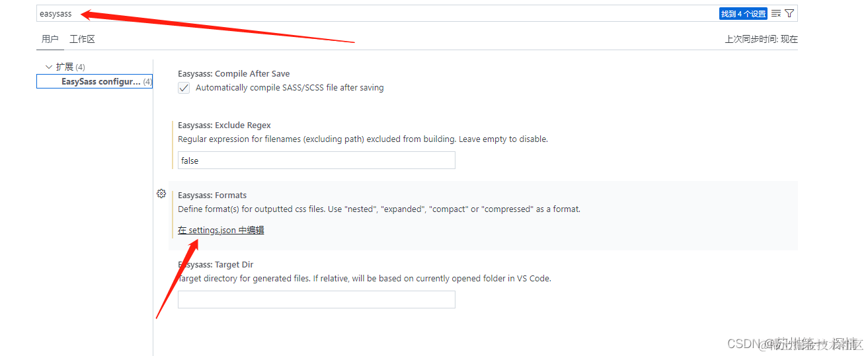Screen dimensions: 868x356
Task: Disable the Compile After Save checkbox
Action: [x=184, y=88]
